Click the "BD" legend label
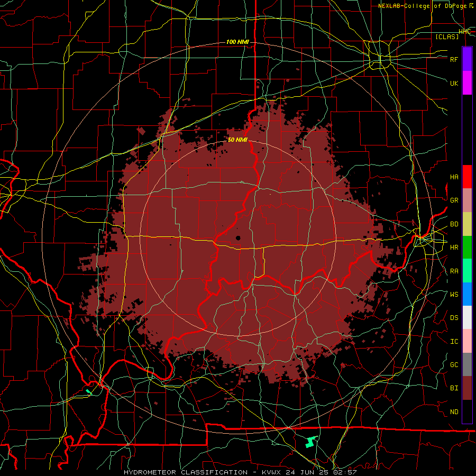Image resolution: width=476 pixels, height=476 pixels. click(x=454, y=224)
